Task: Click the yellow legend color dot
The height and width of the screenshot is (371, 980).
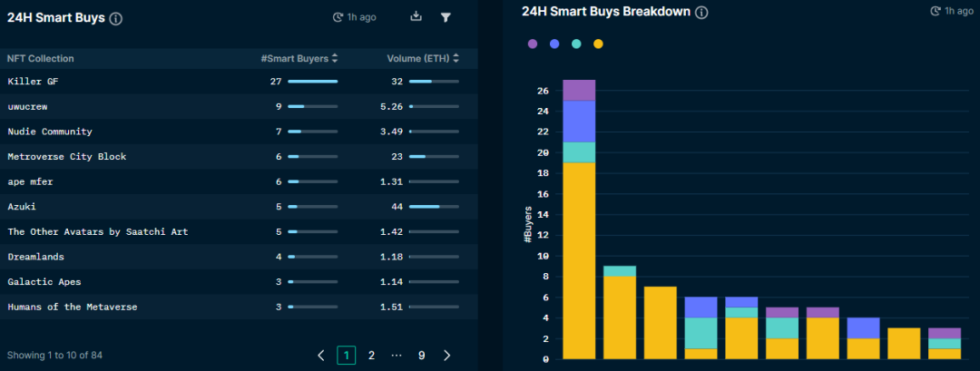Action: pyautogui.click(x=598, y=44)
